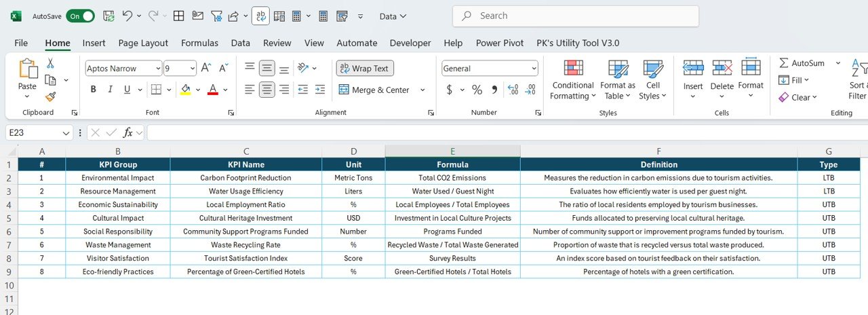Click the AutoSum button

(802, 63)
